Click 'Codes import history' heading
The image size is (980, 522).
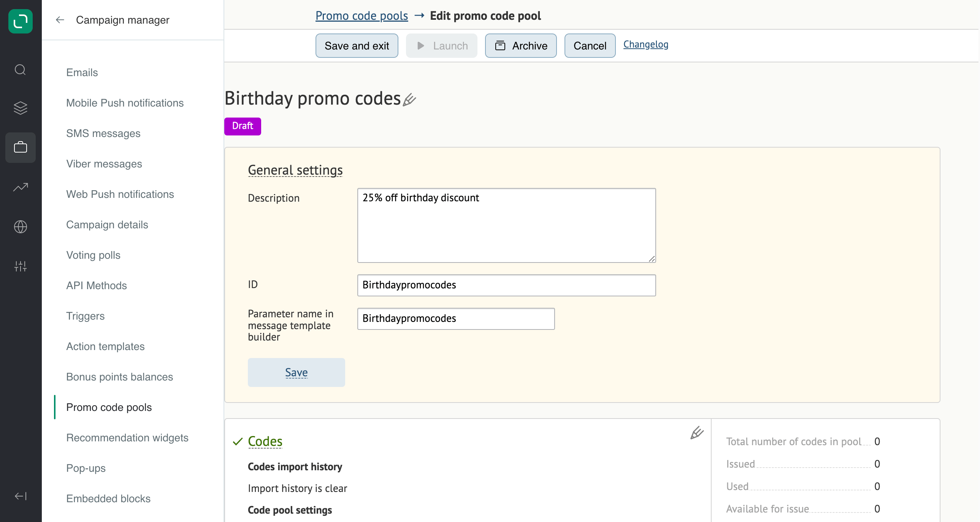pos(295,467)
